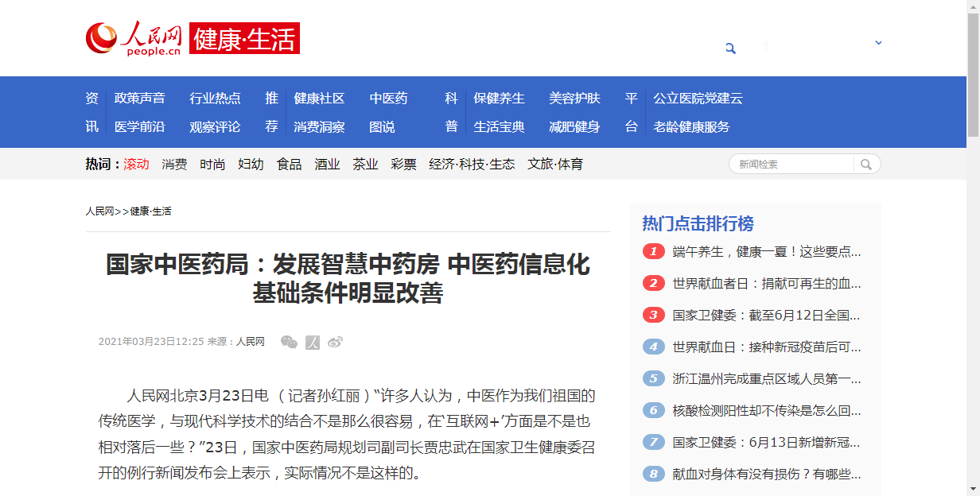The height and width of the screenshot is (496, 980).
Task: Open ranking item 浙江温州完成重点区域人员第一
Action: (x=767, y=379)
